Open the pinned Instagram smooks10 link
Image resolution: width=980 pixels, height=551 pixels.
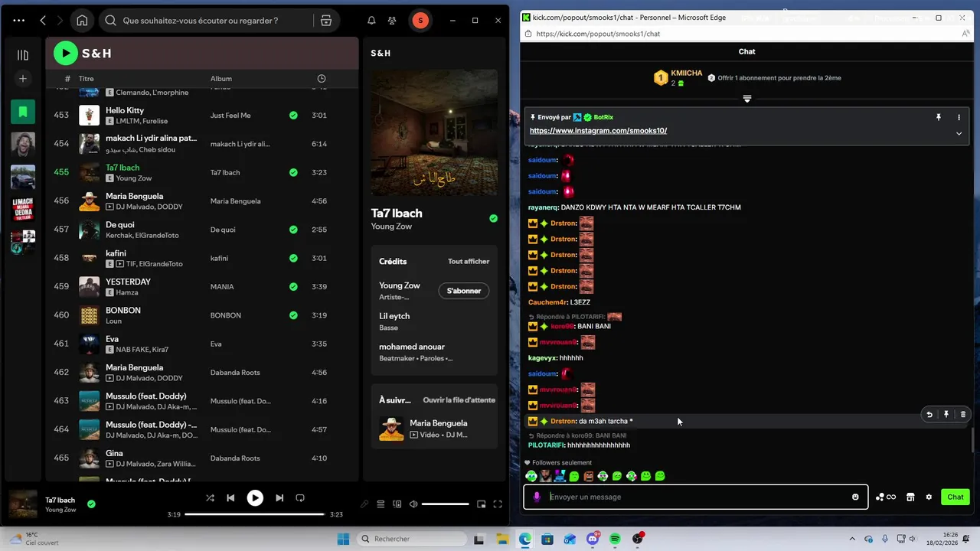tap(598, 131)
